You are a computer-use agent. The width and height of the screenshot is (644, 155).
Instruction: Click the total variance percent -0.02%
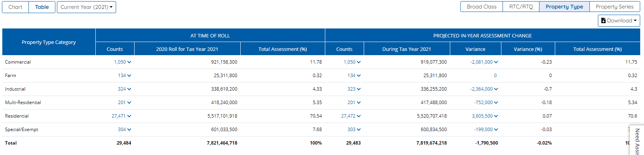point(544,143)
